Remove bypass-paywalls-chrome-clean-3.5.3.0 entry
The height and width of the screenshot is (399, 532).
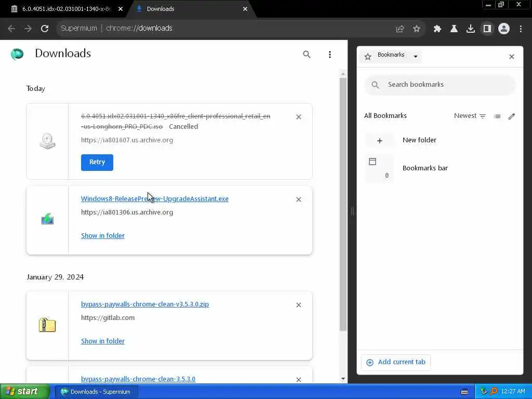(299, 380)
